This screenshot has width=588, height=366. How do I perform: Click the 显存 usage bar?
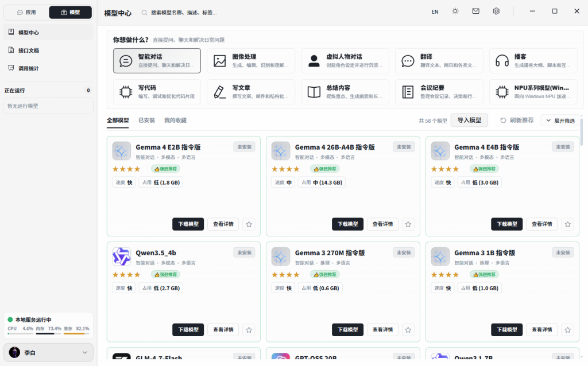(x=76, y=333)
